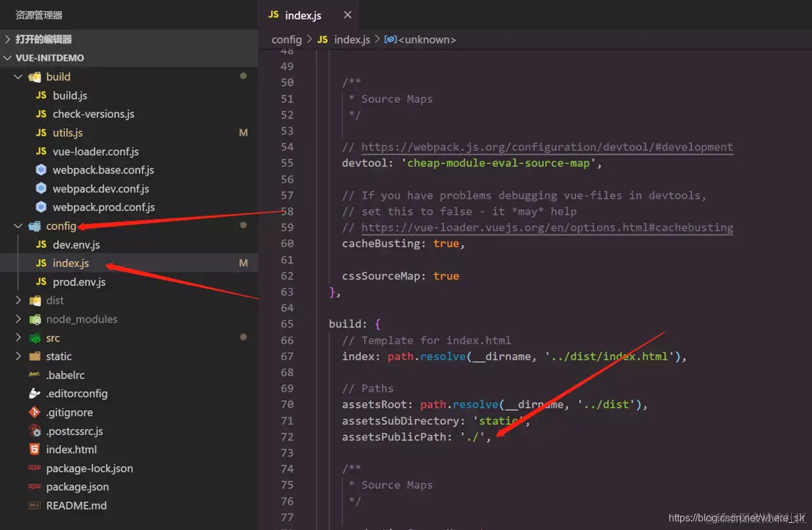
Task: Click the npm icon beside package-lock.json
Action: (x=35, y=468)
